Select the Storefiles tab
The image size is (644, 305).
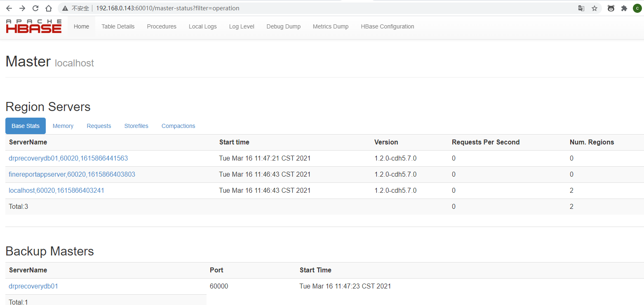pyautogui.click(x=136, y=126)
